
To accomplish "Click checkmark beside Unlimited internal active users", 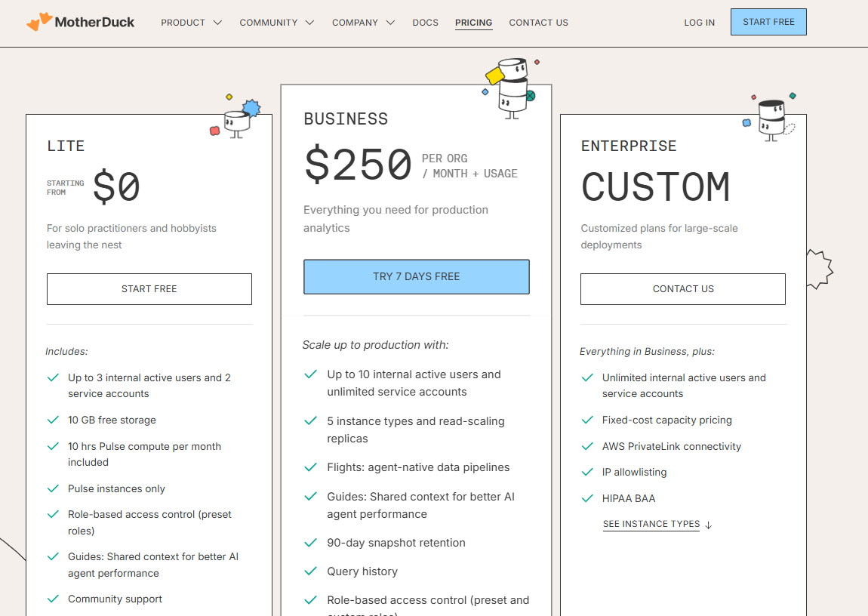I will (587, 378).
